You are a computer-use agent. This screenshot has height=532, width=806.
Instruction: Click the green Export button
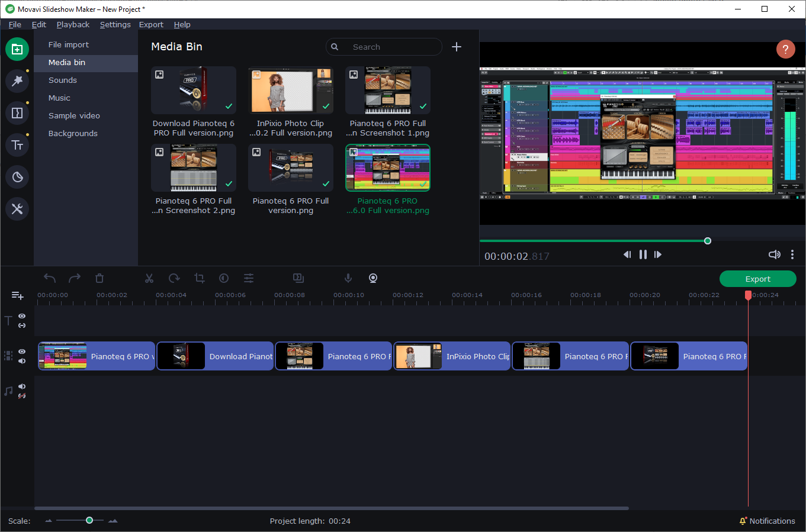point(758,279)
